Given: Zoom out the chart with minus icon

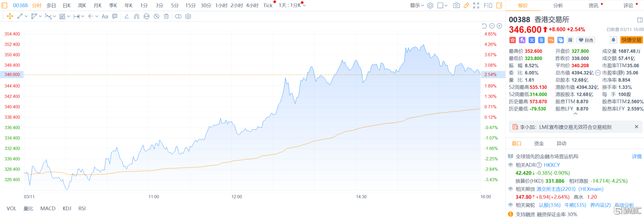Looking at the screenshot, I should [492, 26].
